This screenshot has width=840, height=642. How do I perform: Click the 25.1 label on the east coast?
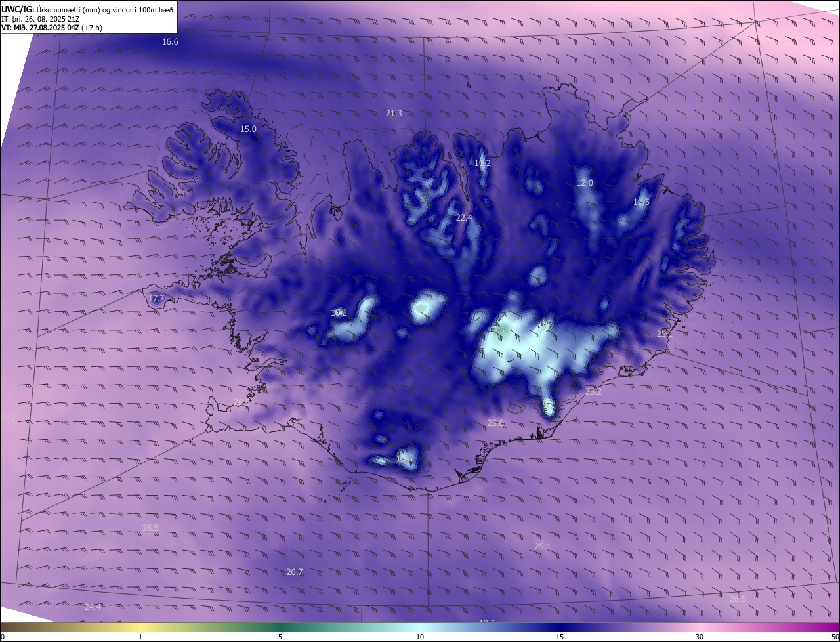(665, 334)
